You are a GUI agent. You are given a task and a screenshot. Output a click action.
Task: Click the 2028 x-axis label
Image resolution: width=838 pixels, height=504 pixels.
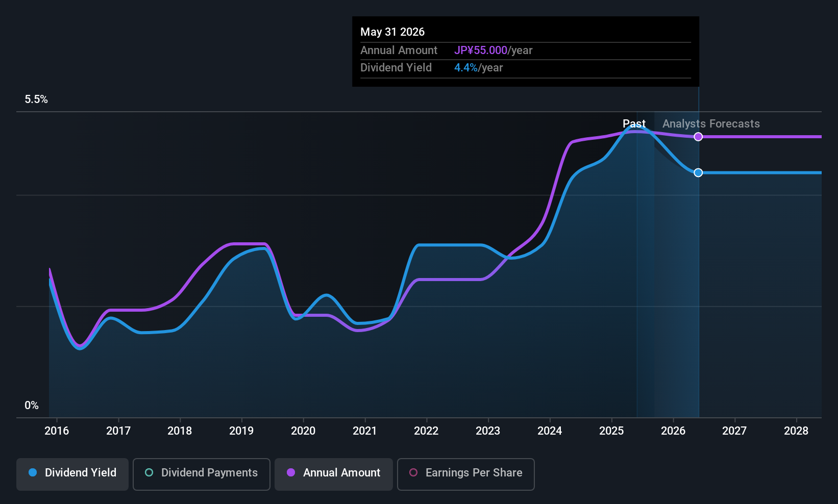[x=796, y=431]
